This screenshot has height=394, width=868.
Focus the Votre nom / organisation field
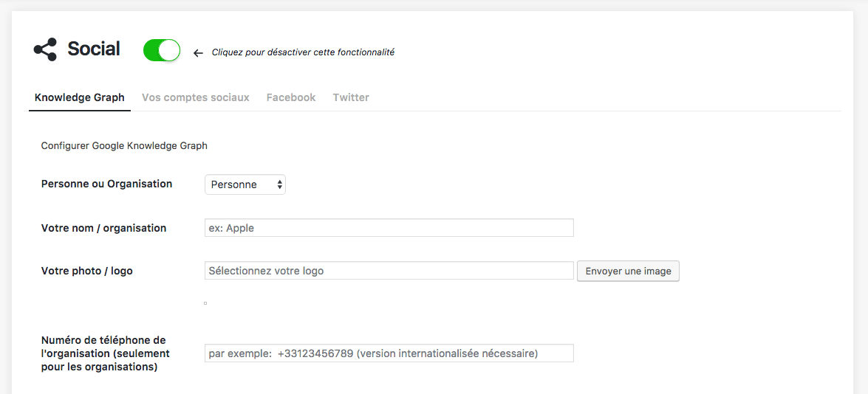coord(389,228)
